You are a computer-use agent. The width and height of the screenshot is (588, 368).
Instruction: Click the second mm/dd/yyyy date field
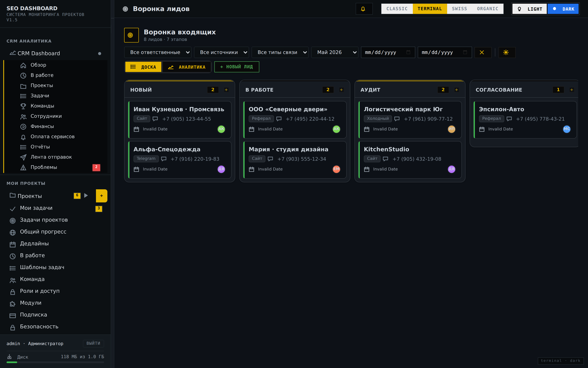click(x=445, y=52)
